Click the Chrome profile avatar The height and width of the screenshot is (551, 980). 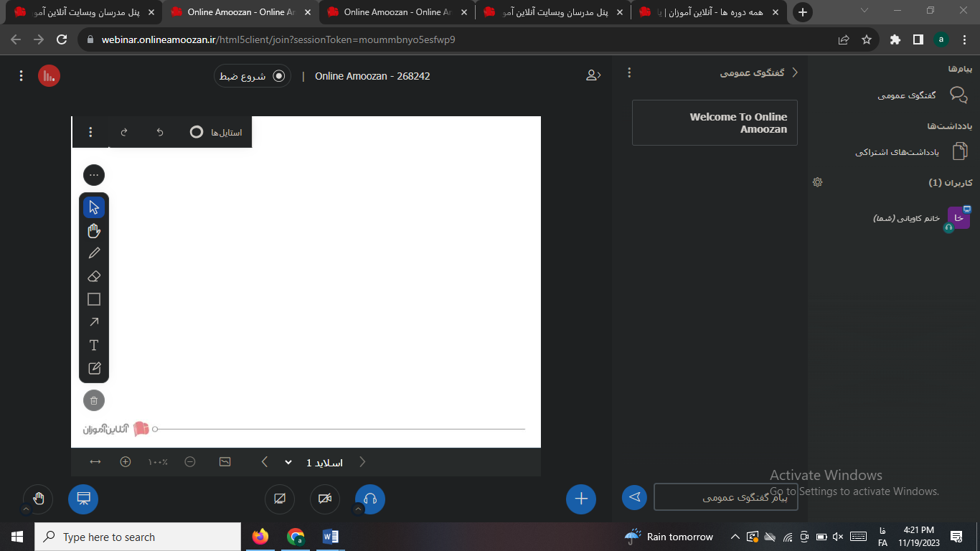pos(941,39)
